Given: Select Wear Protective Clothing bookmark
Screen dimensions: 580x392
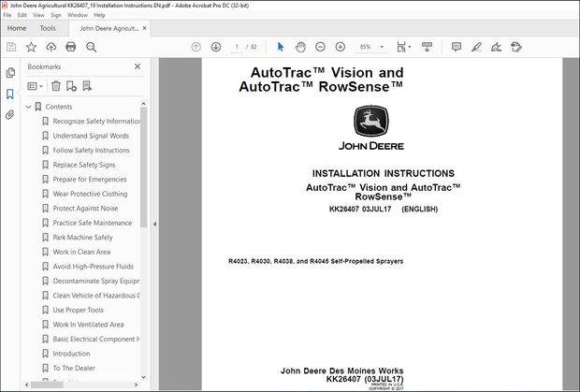Looking at the screenshot, I should tap(90, 194).
